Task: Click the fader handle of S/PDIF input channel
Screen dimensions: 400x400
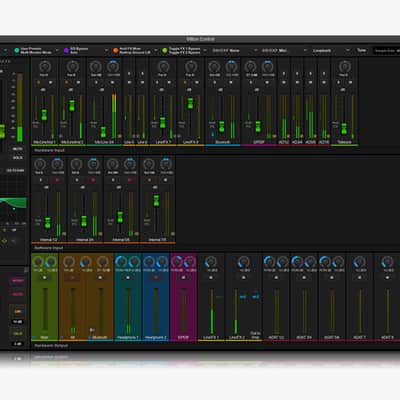Action: click(258, 127)
